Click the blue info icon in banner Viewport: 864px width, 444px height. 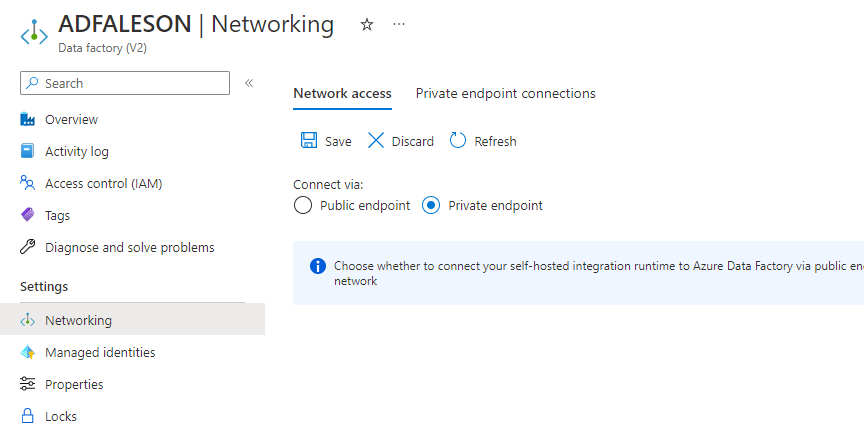pos(318,266)
